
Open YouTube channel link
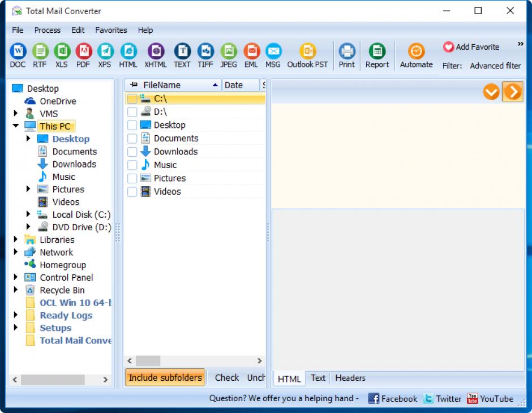pyautogui.click(x=490, y=398)
